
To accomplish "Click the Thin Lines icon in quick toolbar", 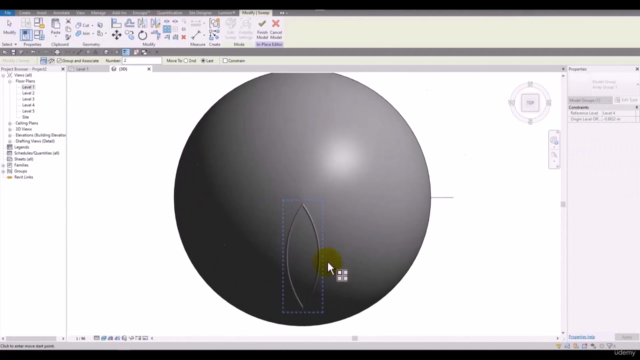I will pos(126,52).
